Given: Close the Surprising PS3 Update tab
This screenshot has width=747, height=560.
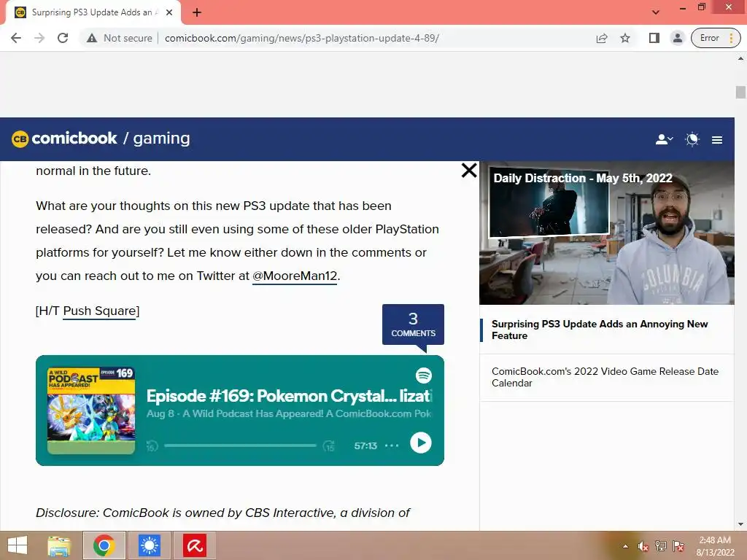Looking at the screenshot, I should click(x=169, y=13).
